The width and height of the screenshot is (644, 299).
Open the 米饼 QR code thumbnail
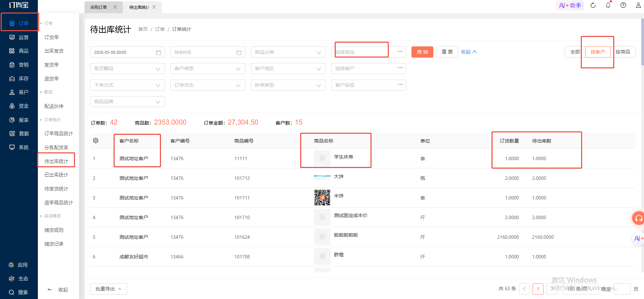322,198
